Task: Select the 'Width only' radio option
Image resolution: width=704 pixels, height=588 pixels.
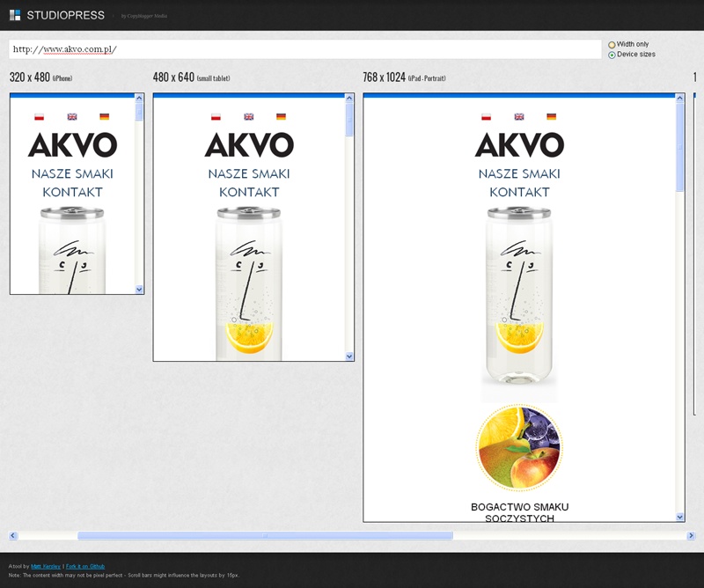Action: click(612, 45)
